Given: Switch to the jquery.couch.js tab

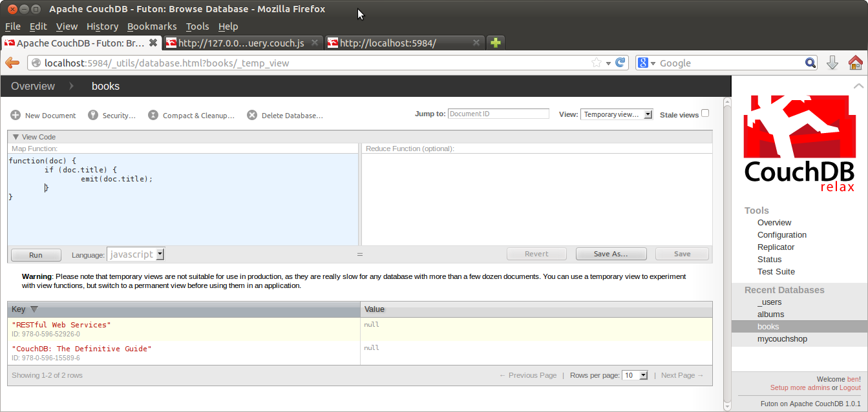Looking at the screenshot, I should coord(242,43).
